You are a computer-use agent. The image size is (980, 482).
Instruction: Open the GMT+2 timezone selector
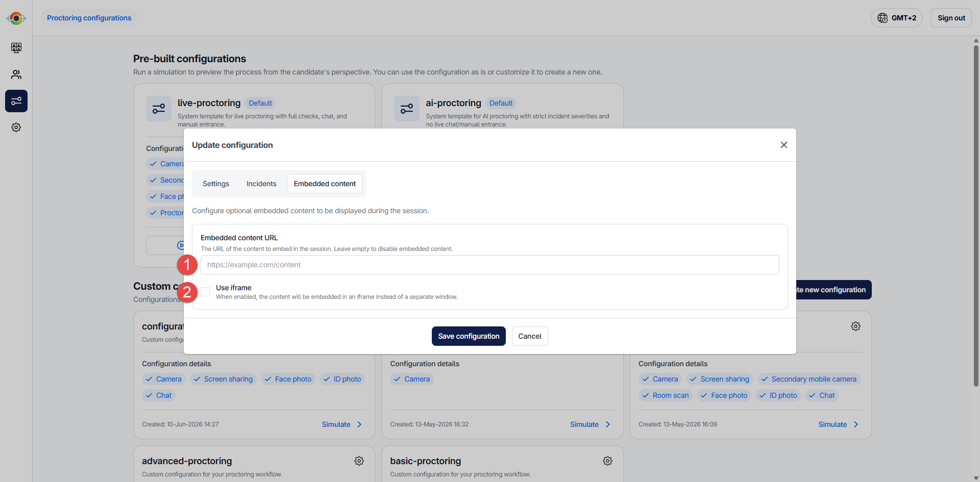point(897,18)
